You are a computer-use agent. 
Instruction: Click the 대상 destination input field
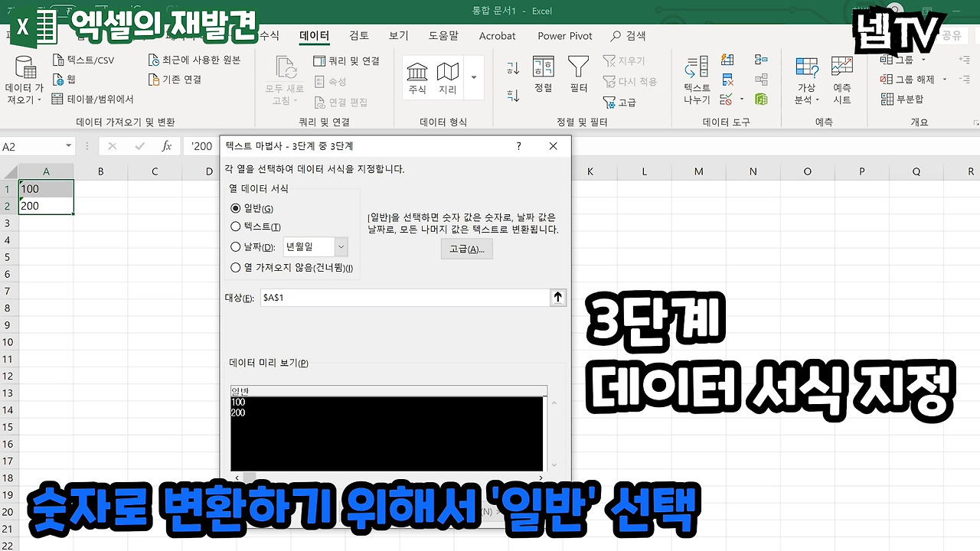404,298
